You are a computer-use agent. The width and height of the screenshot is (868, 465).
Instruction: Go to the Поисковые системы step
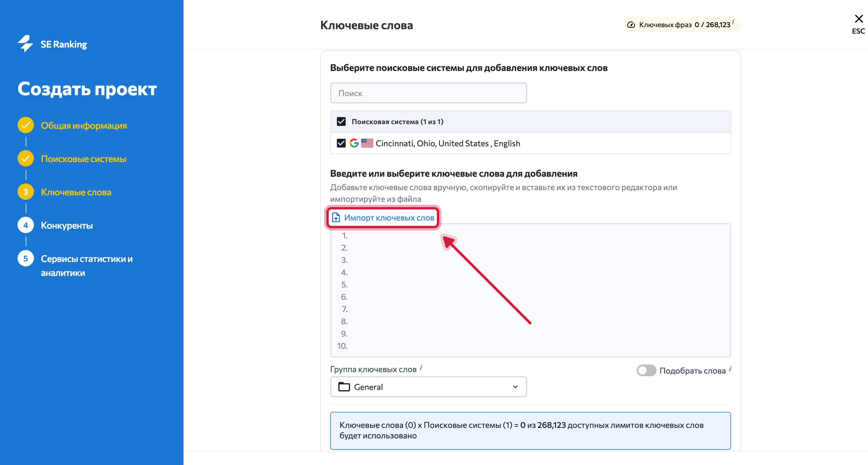click(x=83, y=159)
